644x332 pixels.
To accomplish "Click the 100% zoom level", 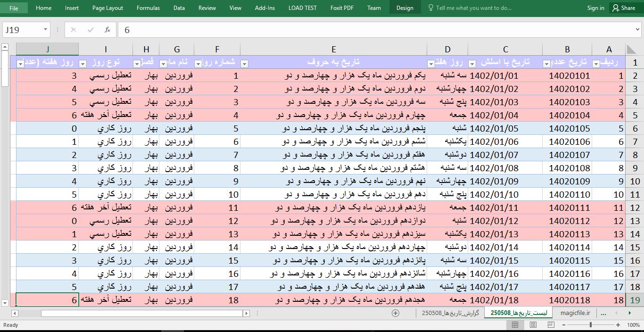I will [x=633, y=325].
